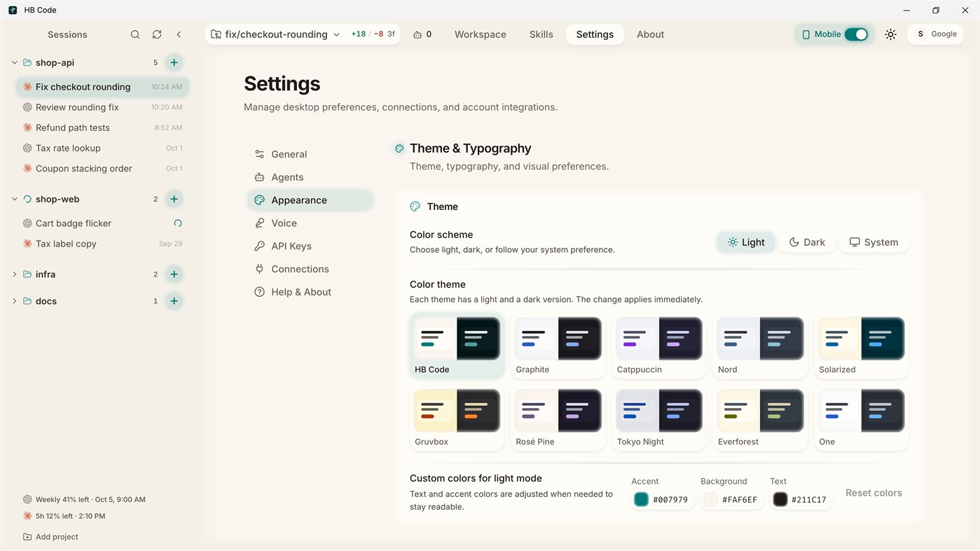Switch to the Workspace tab
980x551 pixels.
point(481,34)
